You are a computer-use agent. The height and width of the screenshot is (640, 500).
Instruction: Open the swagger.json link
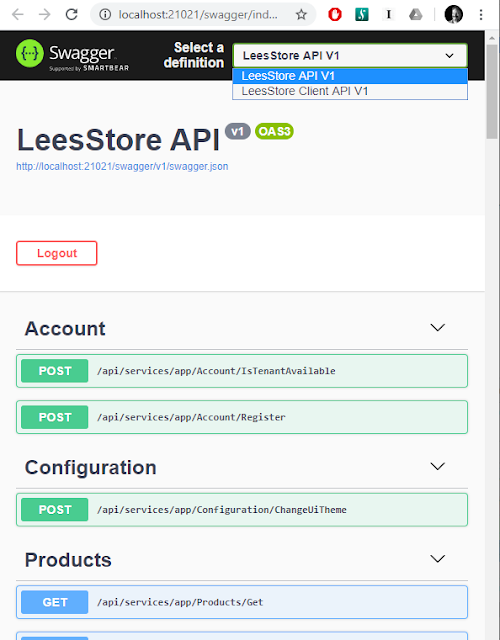coord(122,166)
